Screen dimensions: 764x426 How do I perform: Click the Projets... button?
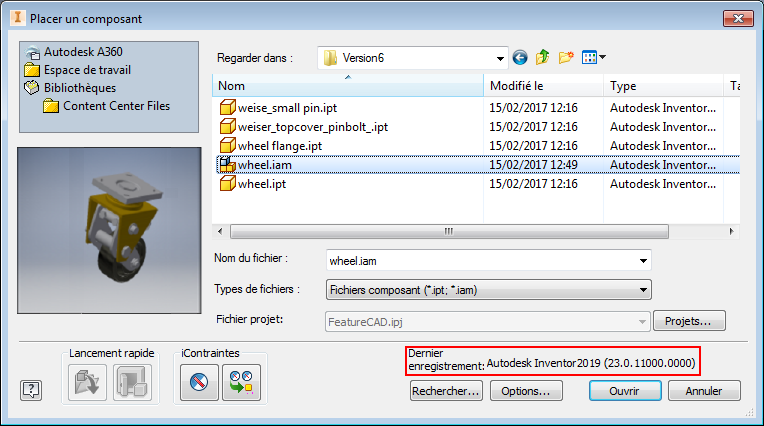click(x=688, y=321)
